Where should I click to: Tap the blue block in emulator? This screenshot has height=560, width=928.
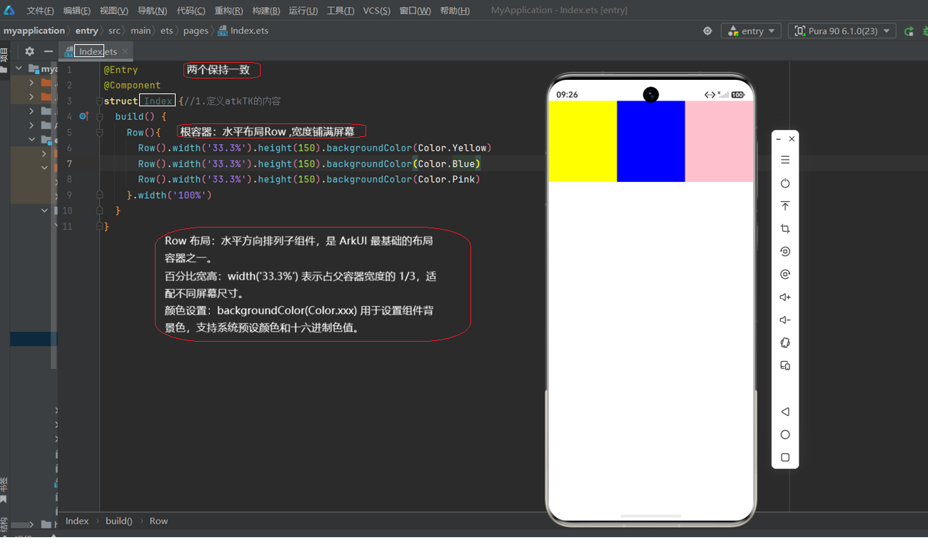[651, 141]
